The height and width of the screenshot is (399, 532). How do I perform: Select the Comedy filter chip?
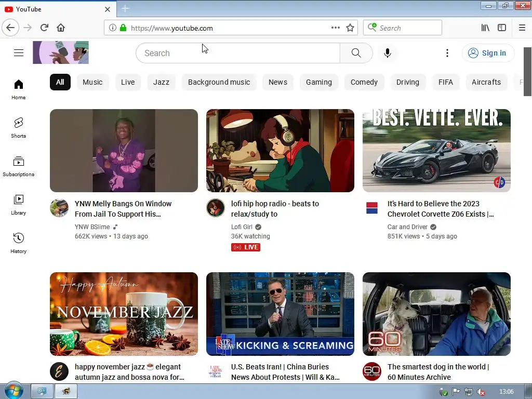pos(364,82)
